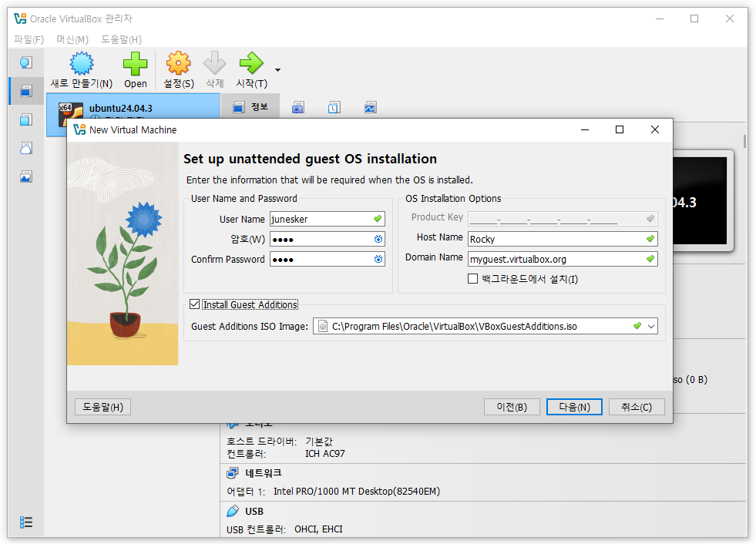
Task: Open the snapshots camera icon tab
Action: coord(298,107)
